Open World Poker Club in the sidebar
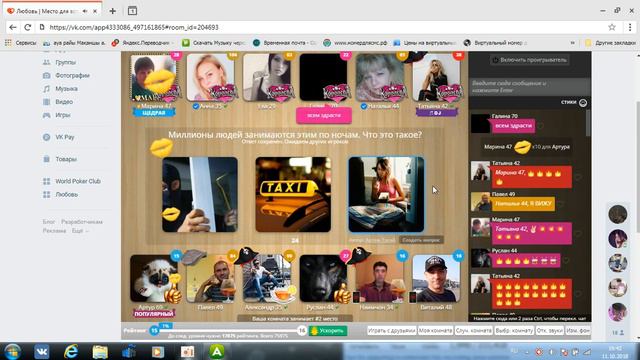 tap(78, 181)
